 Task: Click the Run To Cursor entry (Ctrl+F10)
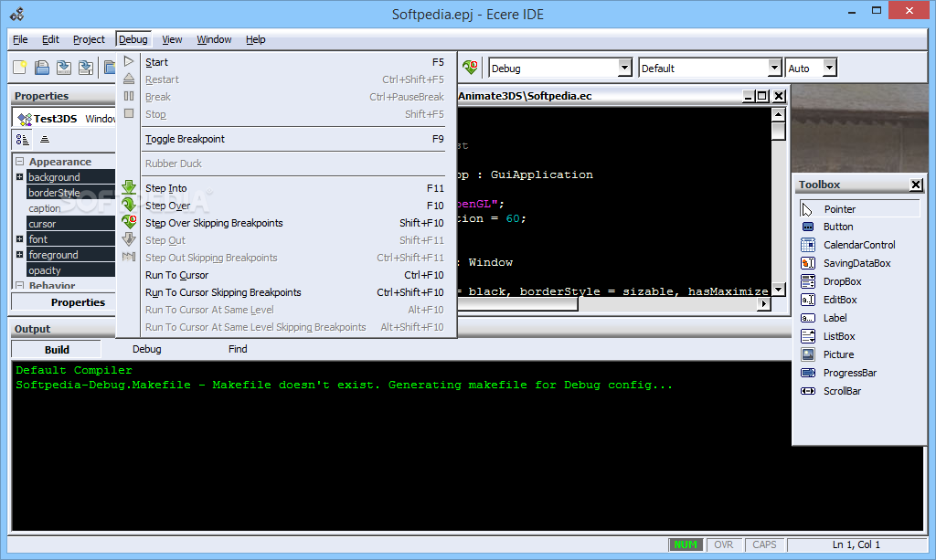click(x=286, y=275)
